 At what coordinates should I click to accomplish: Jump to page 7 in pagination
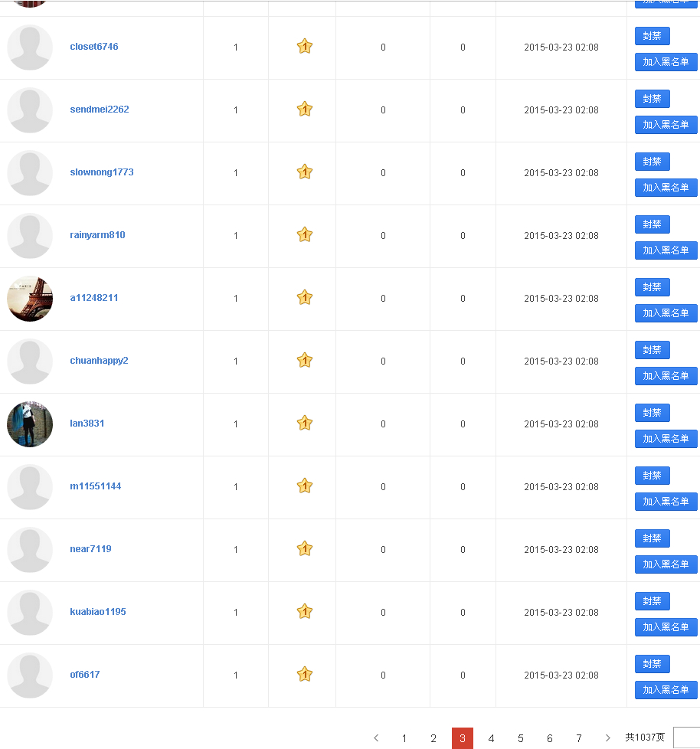pyautogui.click(x=579, y=738)
